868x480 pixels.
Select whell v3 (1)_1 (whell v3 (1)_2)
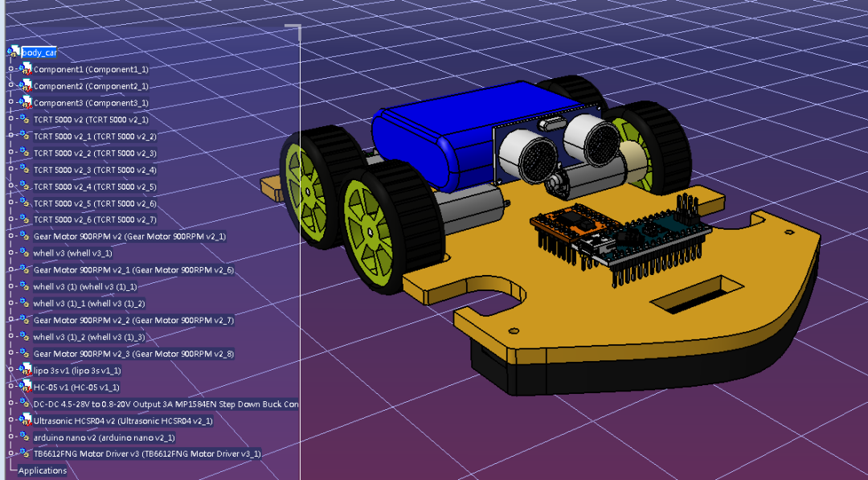tap(89, 303)
